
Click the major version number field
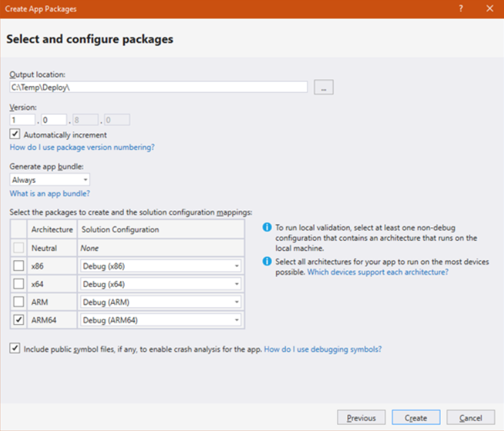click(x=23, y=120)
